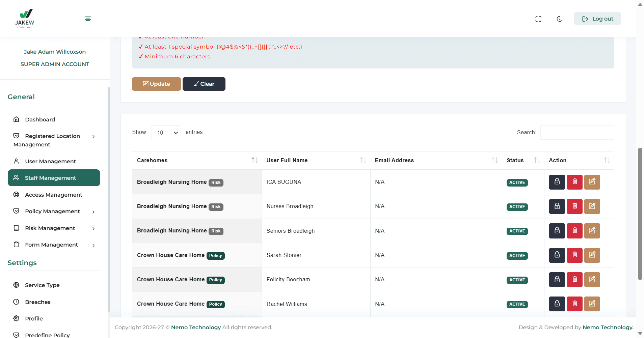Open Profile settings page
Image resolution: width=644 pixels, height=338 pixels.
point(54,318)
